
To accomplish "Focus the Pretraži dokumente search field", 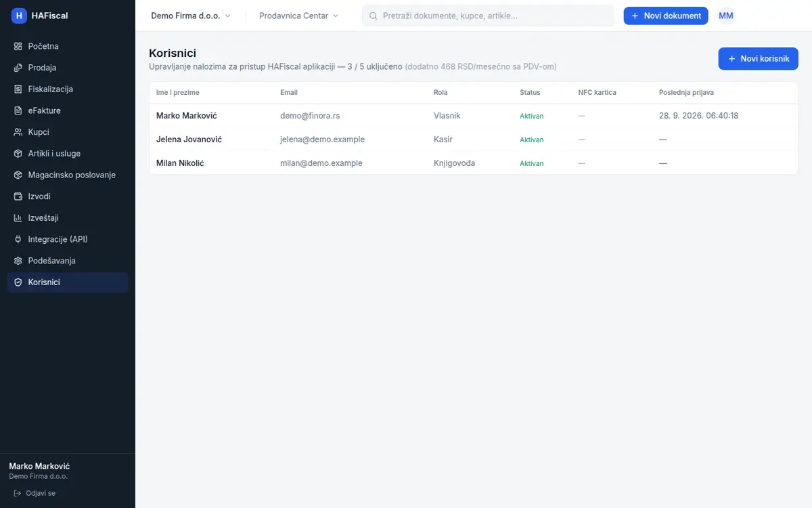I will [x=488, y=16].
